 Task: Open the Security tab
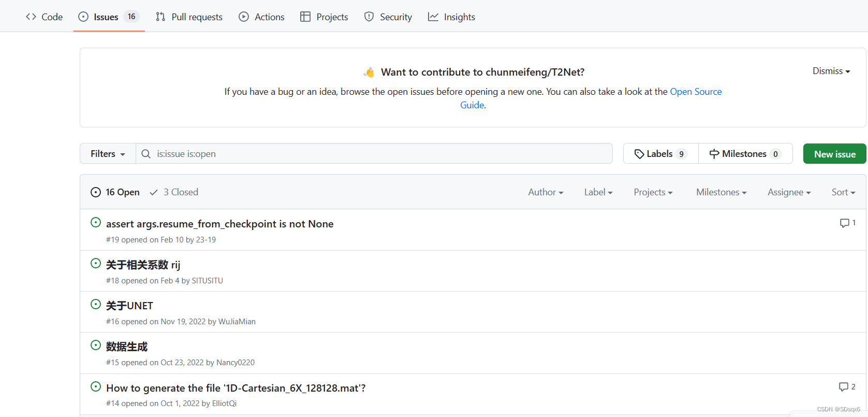(388, 17)
